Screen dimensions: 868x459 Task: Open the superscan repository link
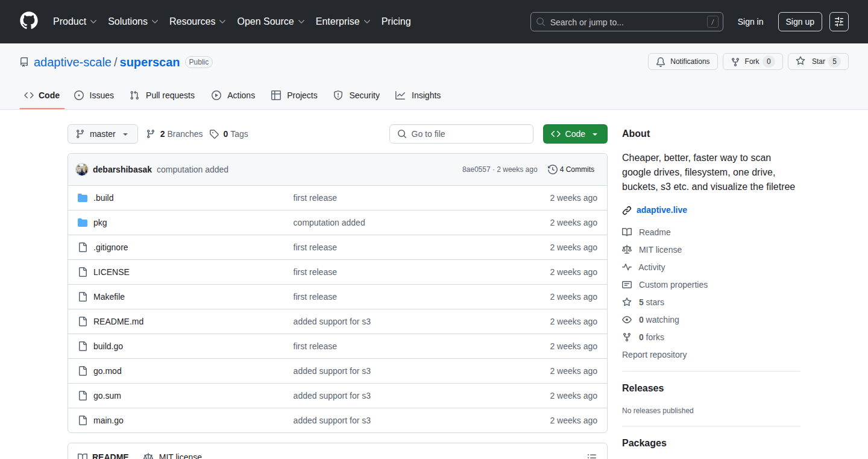tap(150, 62)
